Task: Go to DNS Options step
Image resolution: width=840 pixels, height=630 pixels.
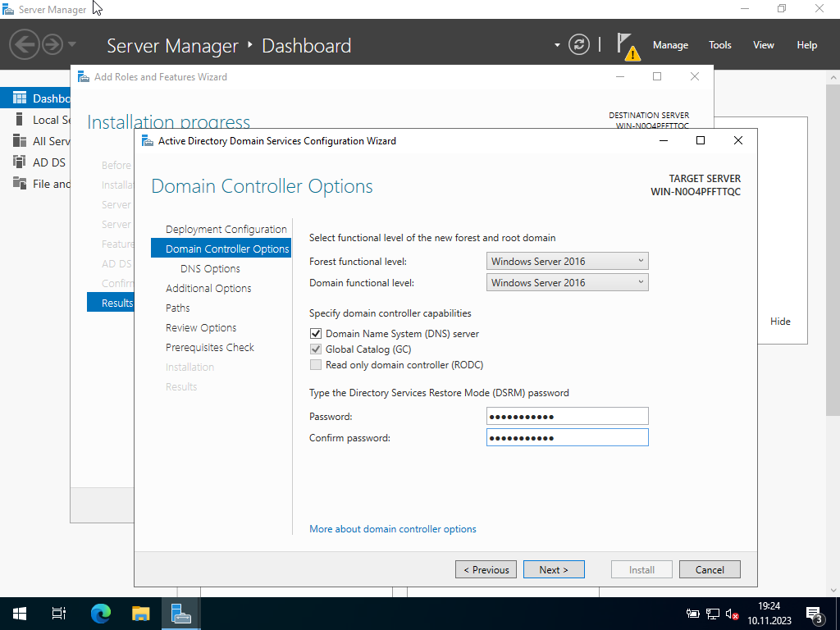Action: (210, 268)
